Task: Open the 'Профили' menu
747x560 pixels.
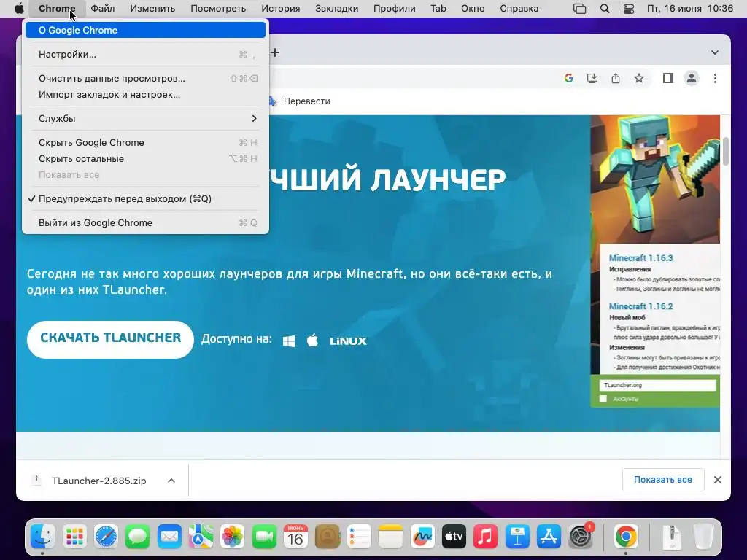Action: pyautogui.click(x=395, y=9)
